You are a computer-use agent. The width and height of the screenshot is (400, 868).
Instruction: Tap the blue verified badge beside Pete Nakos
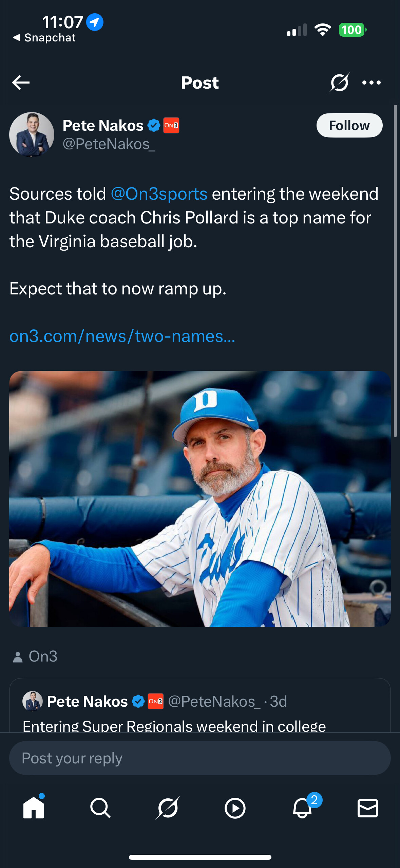pyautogui.click(x=154, y=126)
